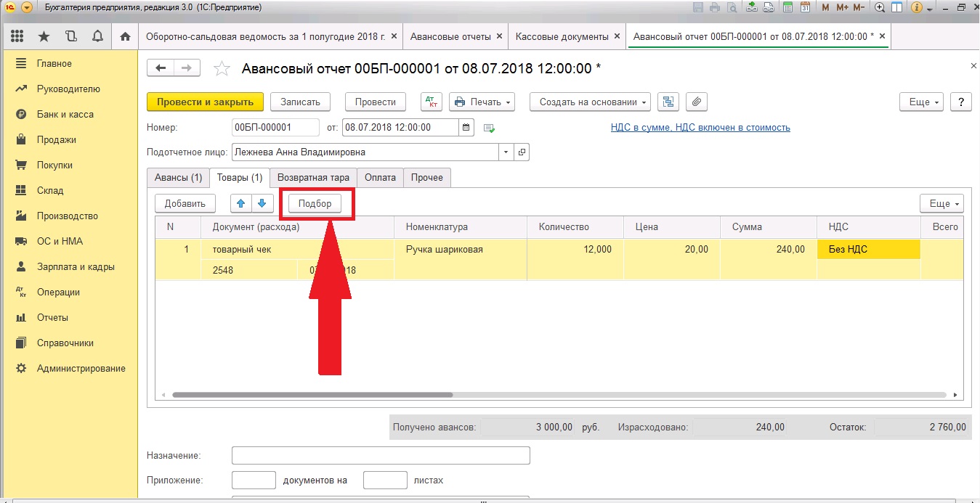Click the forward navigation arrow

187,68
